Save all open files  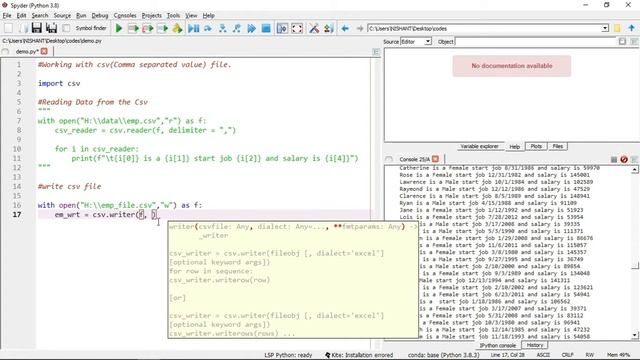coord(51,28)
